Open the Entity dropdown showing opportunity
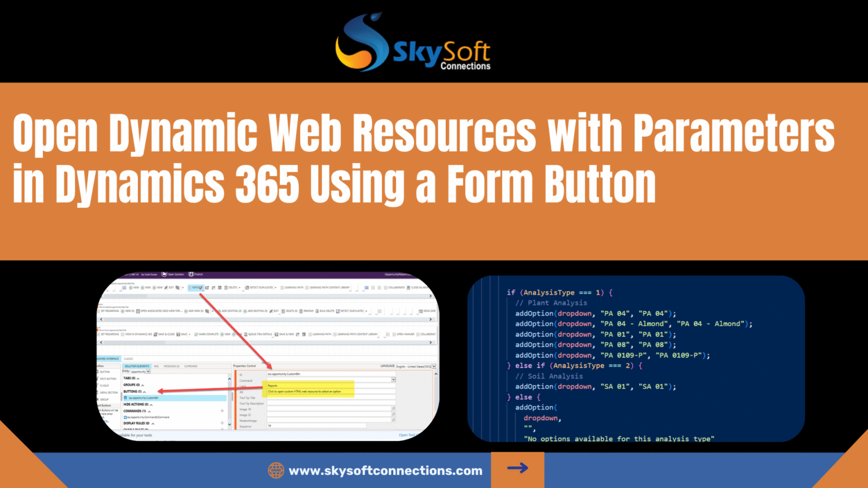 click(x=148, y=372)
